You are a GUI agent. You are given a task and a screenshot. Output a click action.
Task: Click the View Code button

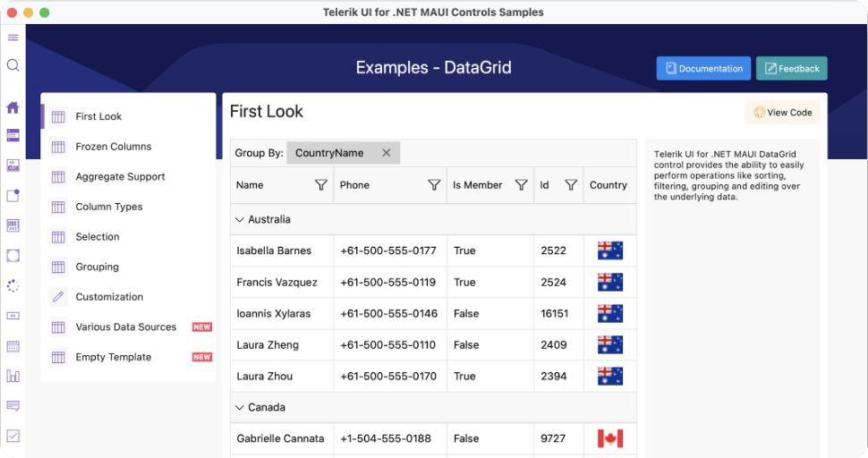pos(783,113)
